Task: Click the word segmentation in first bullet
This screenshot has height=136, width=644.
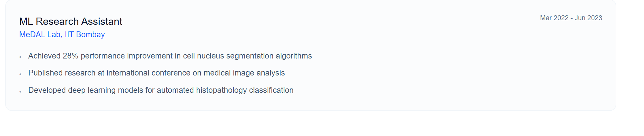Action: pyautogui.click(x=250, y=56)
